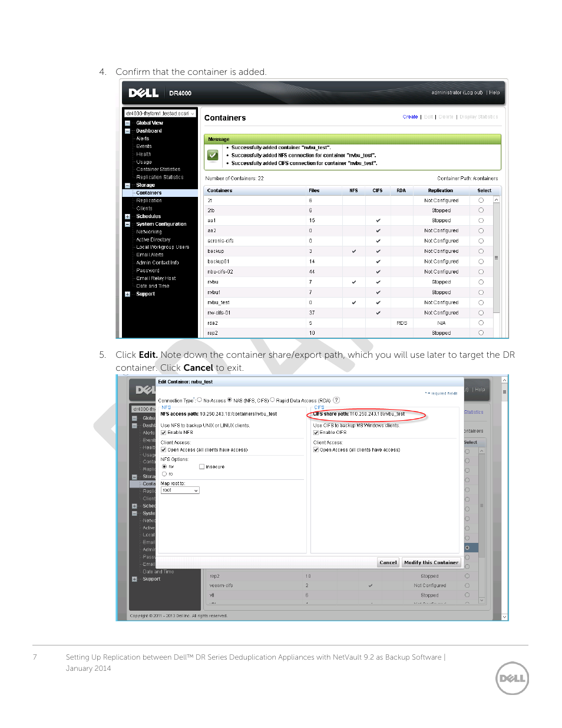Open Email Relay Host settings

[x=156, y=278]
